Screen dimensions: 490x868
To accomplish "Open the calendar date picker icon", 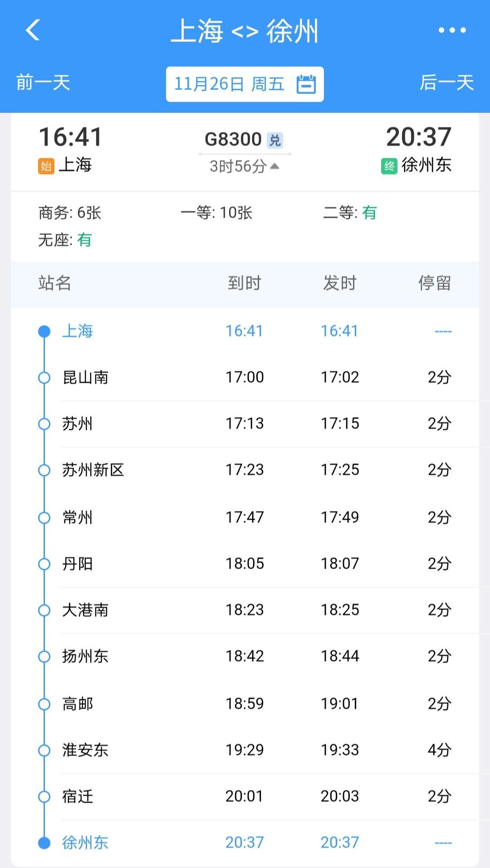I will click(x=306, y=84).
